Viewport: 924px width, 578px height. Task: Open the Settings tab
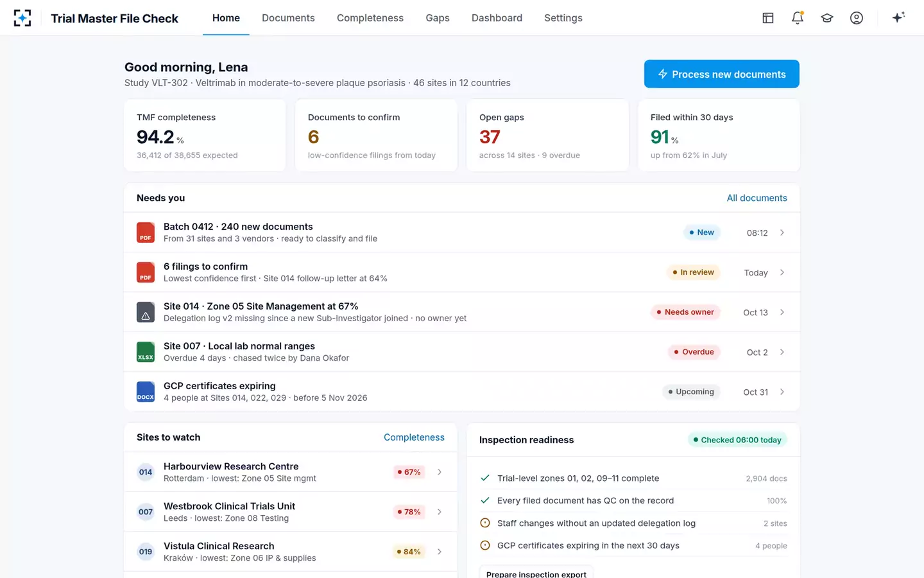(x=563, y=18)
